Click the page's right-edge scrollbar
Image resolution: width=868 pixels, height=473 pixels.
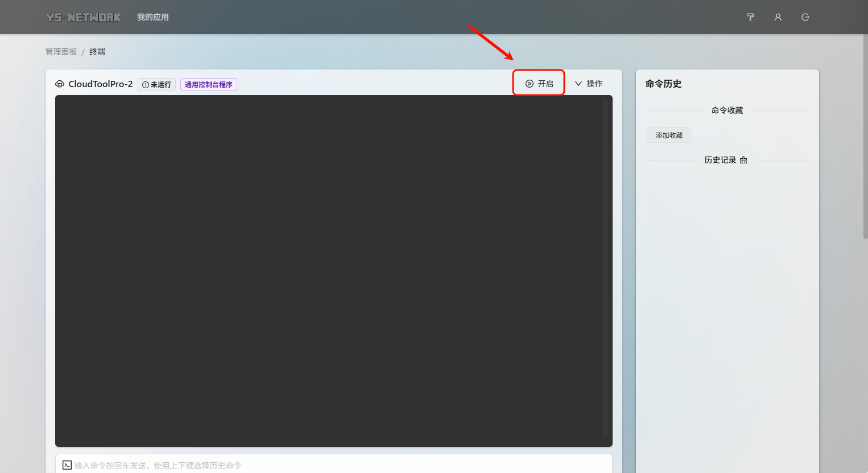[x=865, y=137]
